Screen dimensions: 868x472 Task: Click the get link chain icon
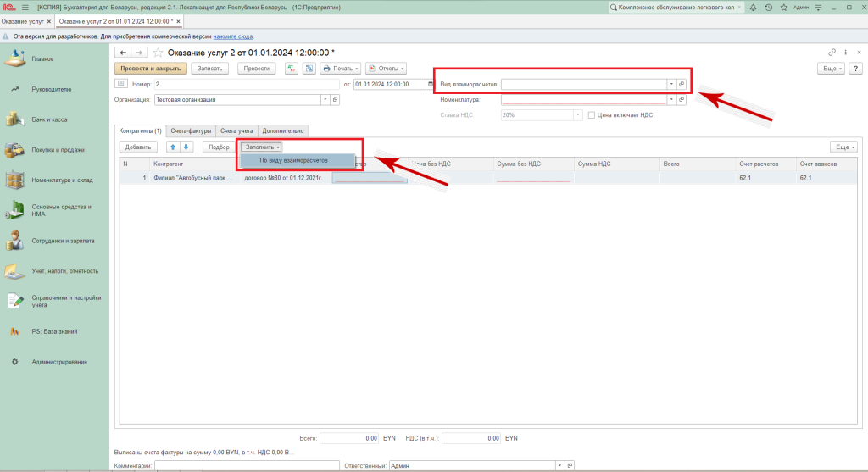tap(832, 53)
